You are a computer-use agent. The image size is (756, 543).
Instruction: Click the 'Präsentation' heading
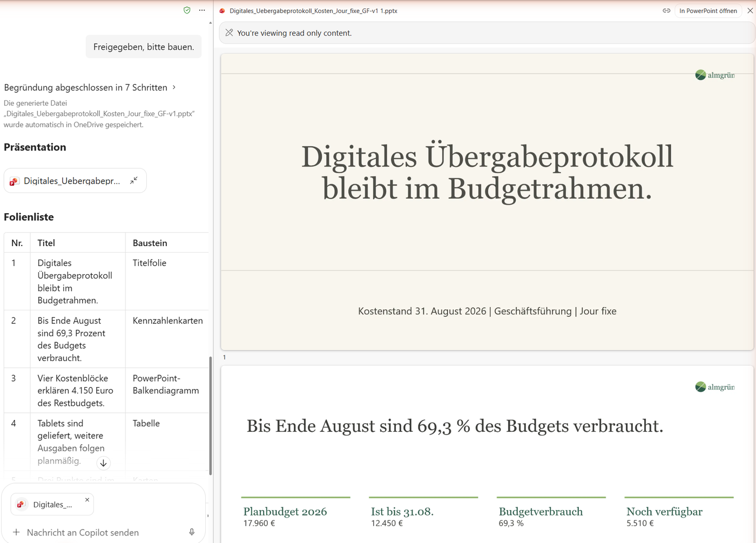click(35, 147)
